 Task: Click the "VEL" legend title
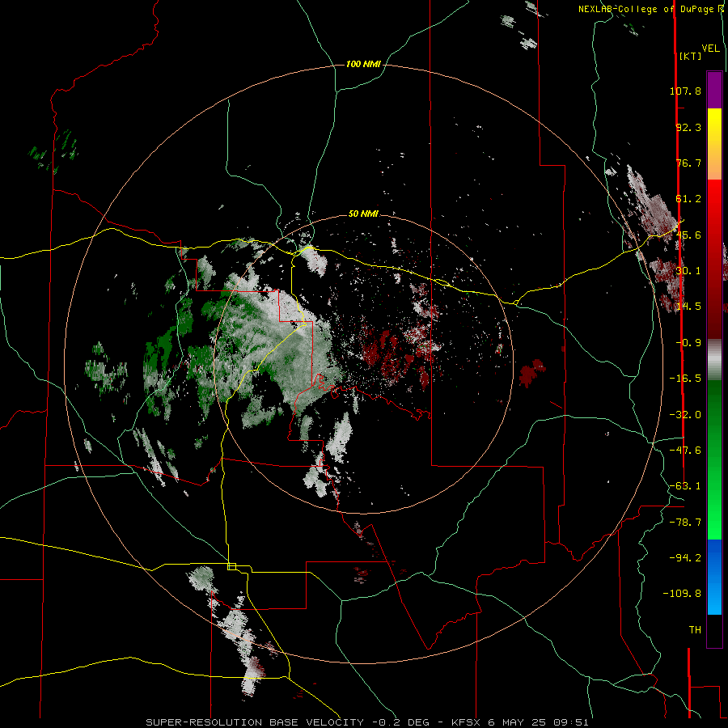[711, 49]
